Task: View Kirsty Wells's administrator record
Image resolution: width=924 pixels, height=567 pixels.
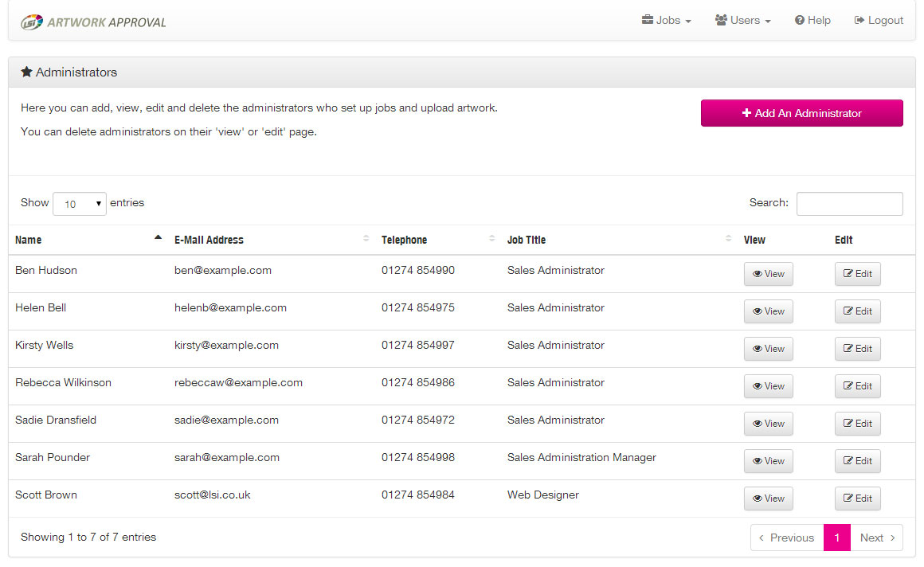Action: point(769,349)
